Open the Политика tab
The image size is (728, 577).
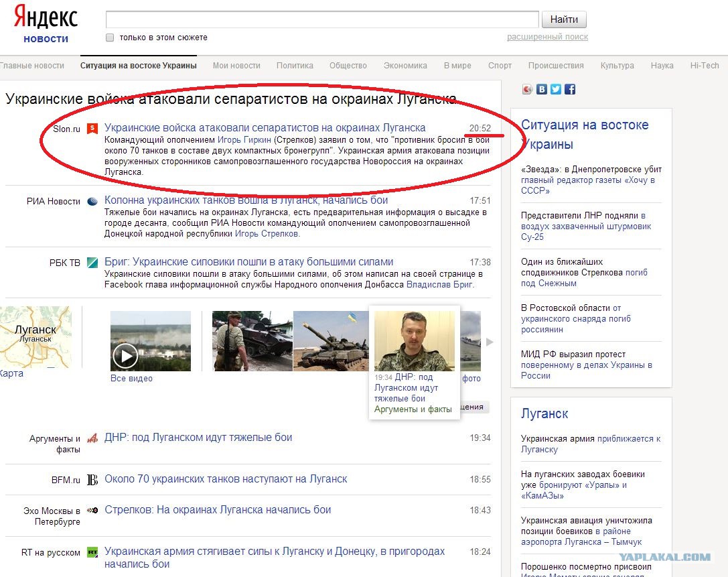295,66
